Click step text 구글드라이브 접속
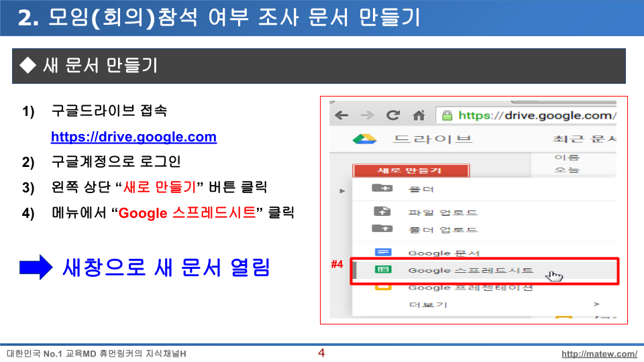 pos(109,111)
